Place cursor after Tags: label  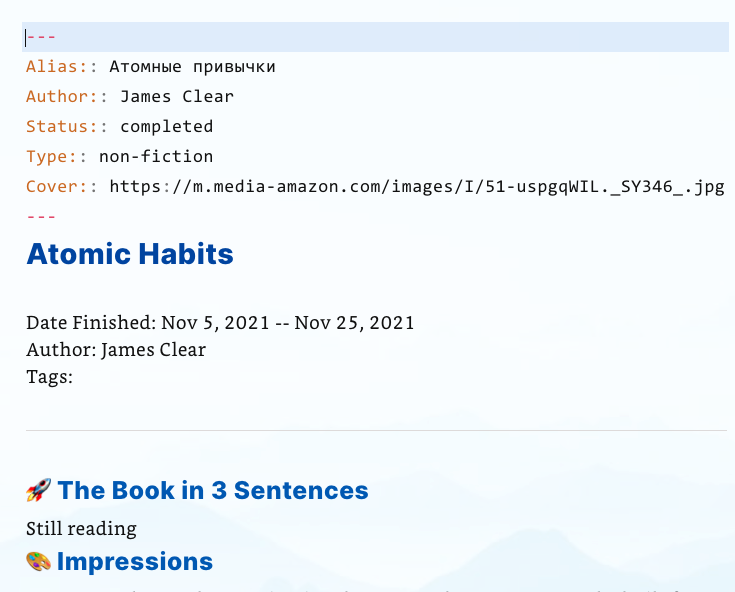[76, 377]
